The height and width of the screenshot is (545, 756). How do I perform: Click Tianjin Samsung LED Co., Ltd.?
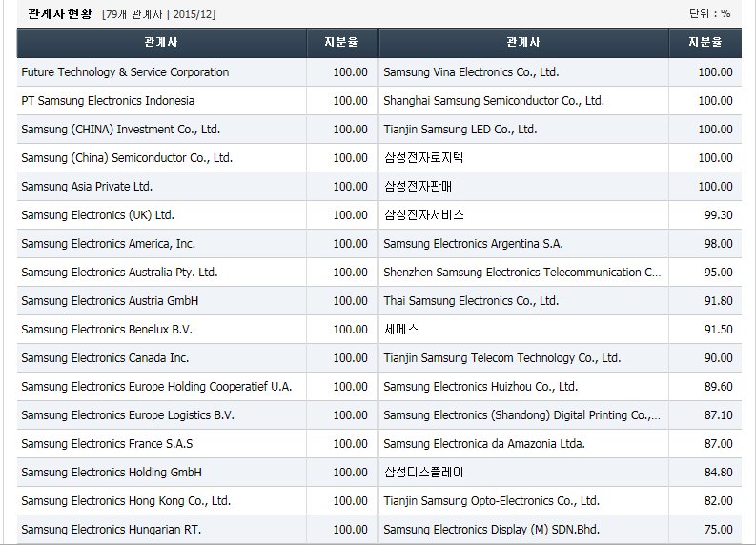(x=460, y=130)
